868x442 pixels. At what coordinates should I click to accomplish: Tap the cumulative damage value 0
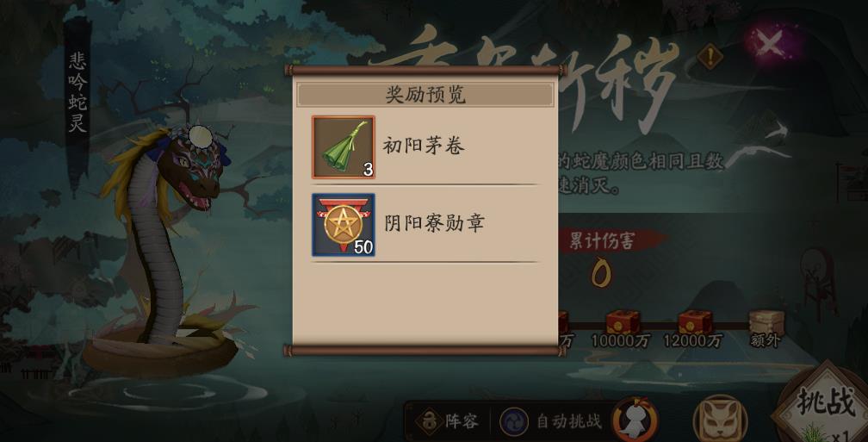coord(601,274)
